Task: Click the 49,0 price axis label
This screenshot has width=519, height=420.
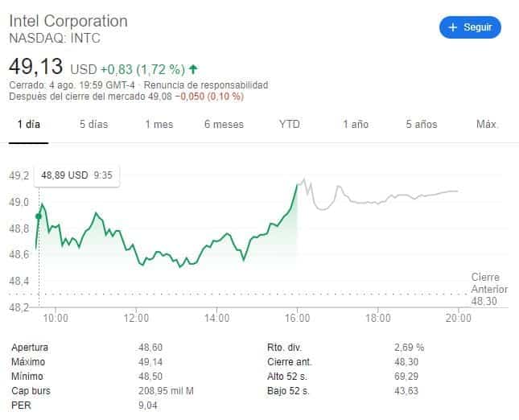Action: click(19, 202)
